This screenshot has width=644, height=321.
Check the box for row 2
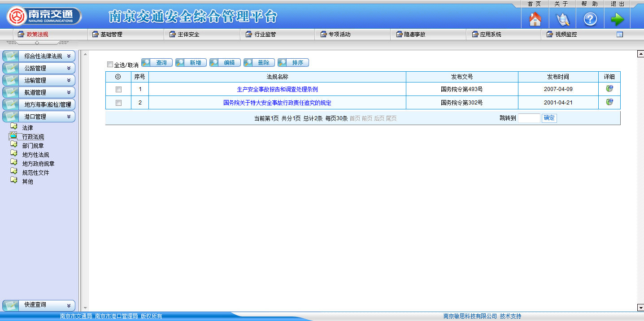pos(118,103)
